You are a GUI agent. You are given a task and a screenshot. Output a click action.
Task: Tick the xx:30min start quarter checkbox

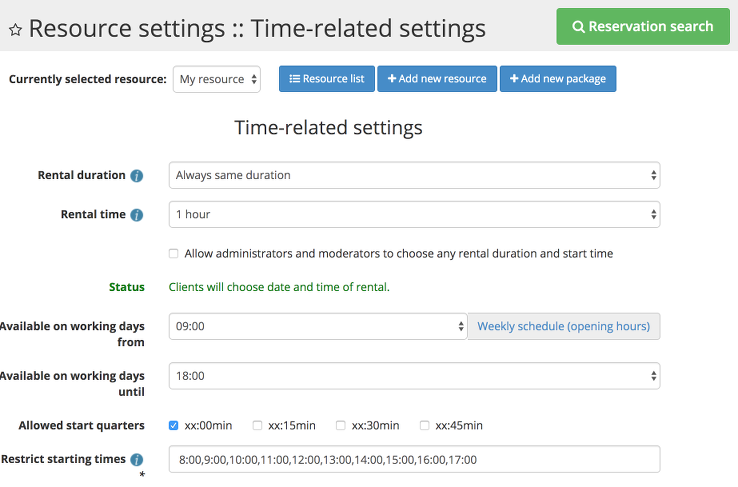tap(342, 425)
